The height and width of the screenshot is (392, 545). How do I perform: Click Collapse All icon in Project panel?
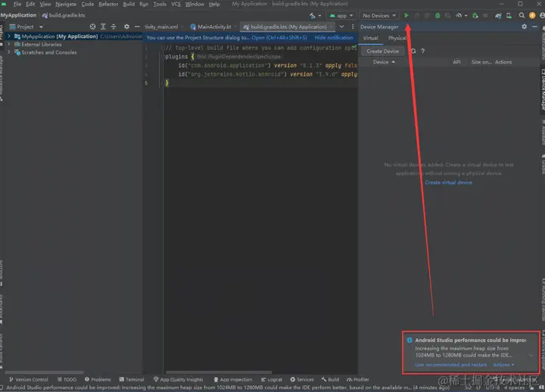(114, 26)
